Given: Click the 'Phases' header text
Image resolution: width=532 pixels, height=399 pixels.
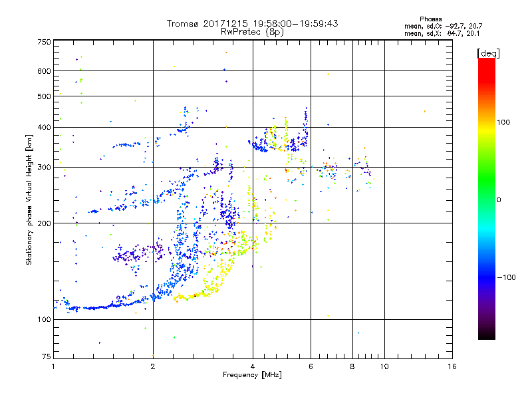Looking at the screenshot, I should 430,19.
